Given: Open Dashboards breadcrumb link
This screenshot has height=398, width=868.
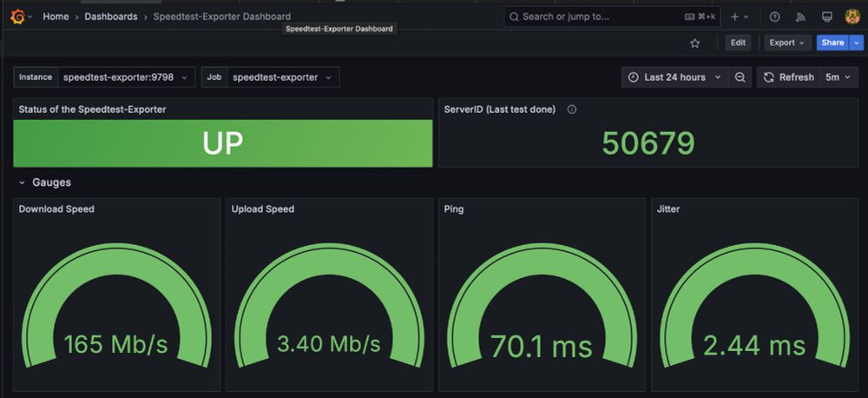Looking at the screenshot, I should point(111,17).
